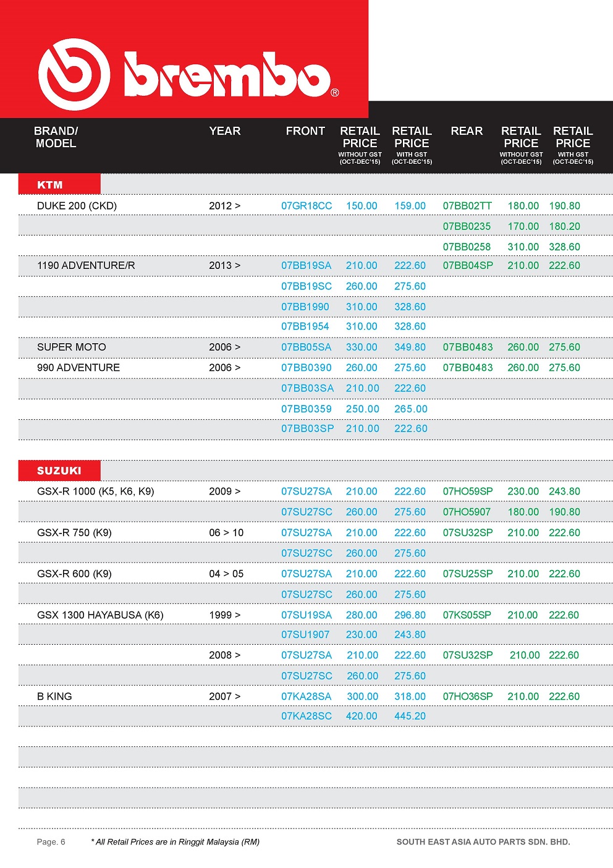Click the 1190 ADVENTURE/R model name
613x868 pixels.
pos(86,265)
